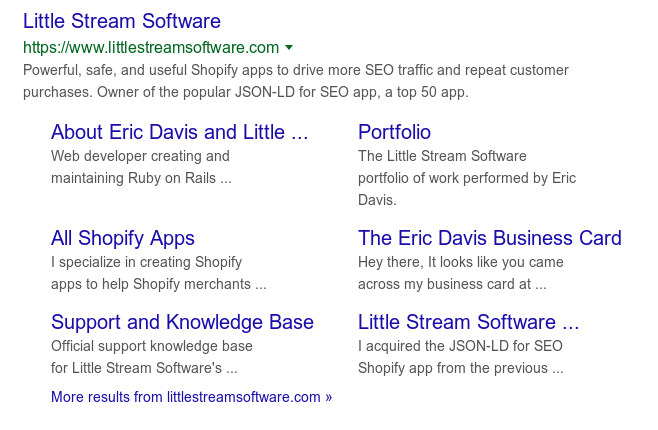Open The Eric Davis Business Card link
Viewport: 658px width, 430px height.
(x=490, y=238)
